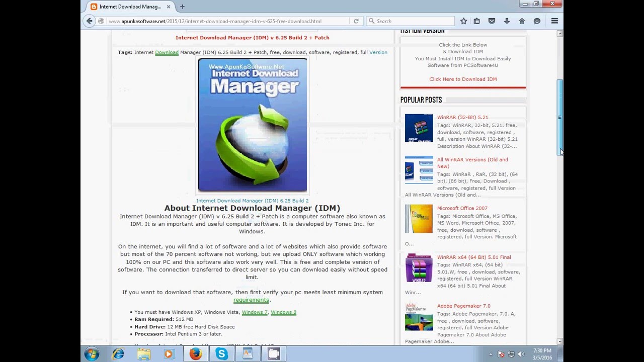Open the Hello chat smiley icon
Image resolution: width=644 pixels, height=362 pixels.
[537, 21]
